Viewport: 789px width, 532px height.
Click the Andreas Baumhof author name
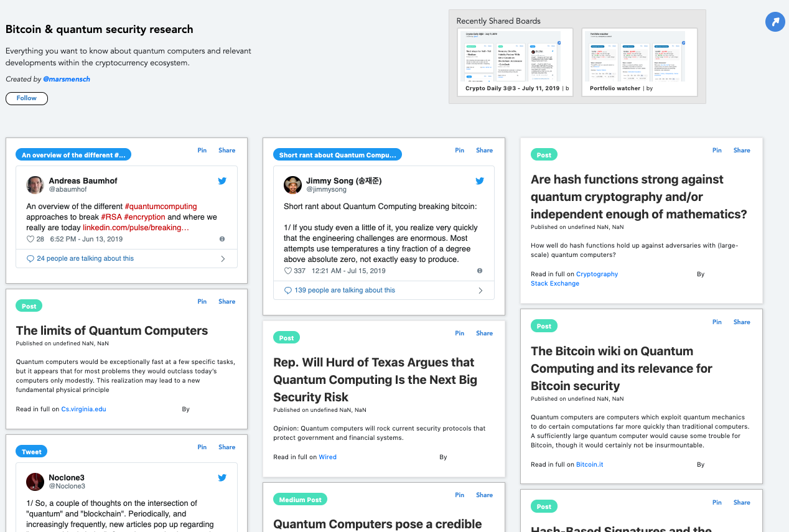(83, 181)
